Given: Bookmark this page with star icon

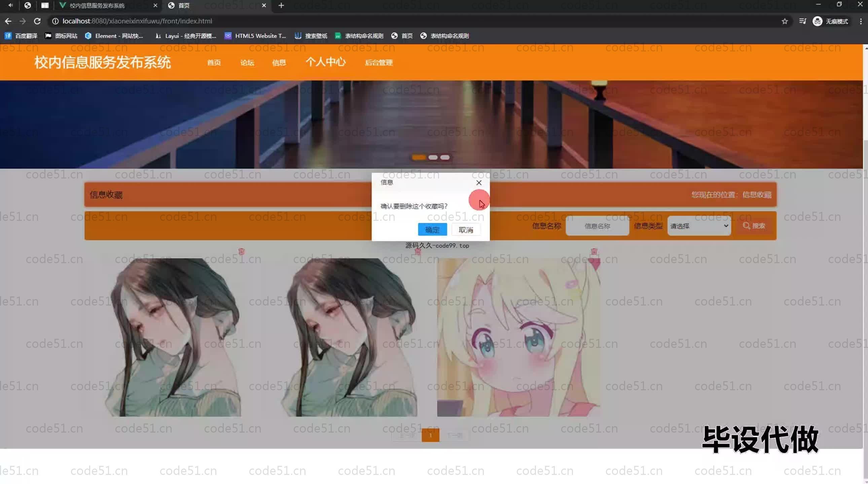Looking at the screenshot, I should (785, 21).
